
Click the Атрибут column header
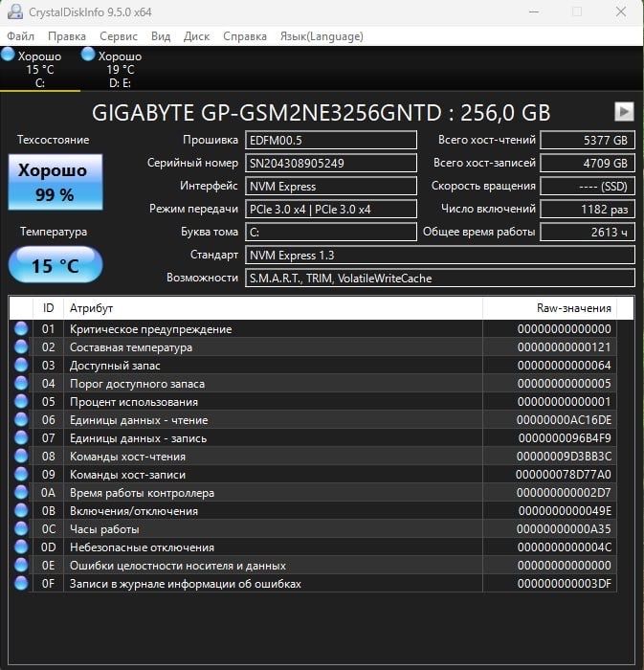273,308
